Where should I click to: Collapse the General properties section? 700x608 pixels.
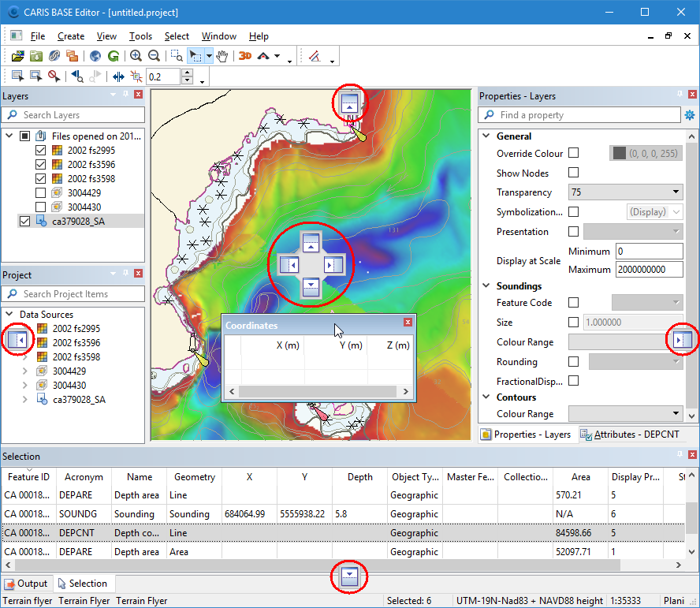pyautogui.click(x=486, y=136)
